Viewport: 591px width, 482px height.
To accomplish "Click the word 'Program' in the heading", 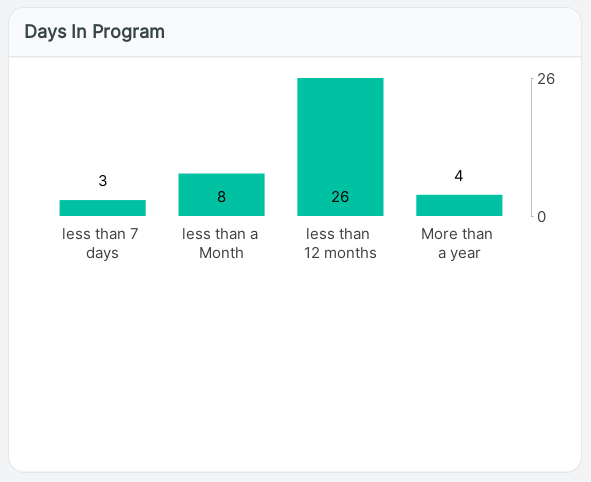I will point(129,32).
